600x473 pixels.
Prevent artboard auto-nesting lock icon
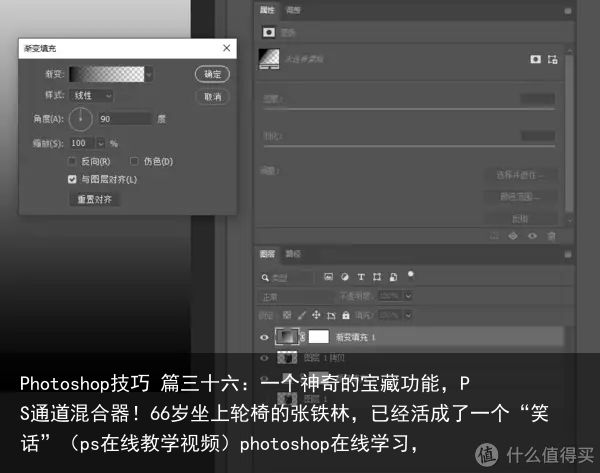point(331,315)
